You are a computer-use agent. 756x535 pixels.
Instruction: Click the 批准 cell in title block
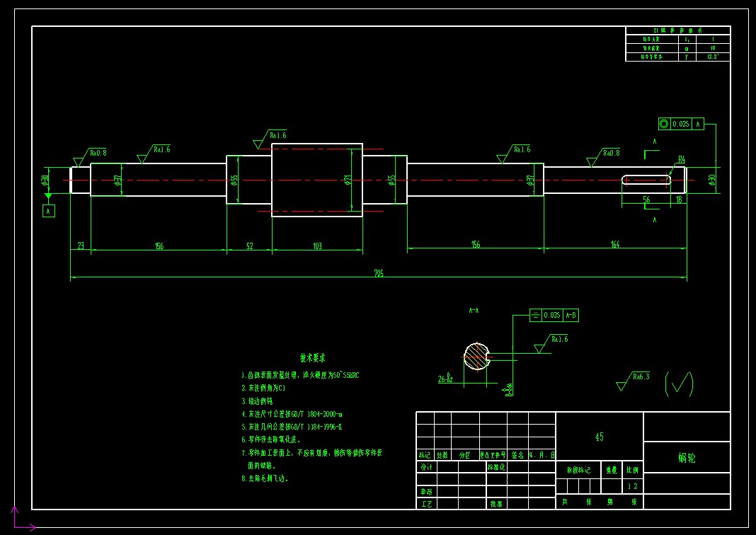click(497, 504)
